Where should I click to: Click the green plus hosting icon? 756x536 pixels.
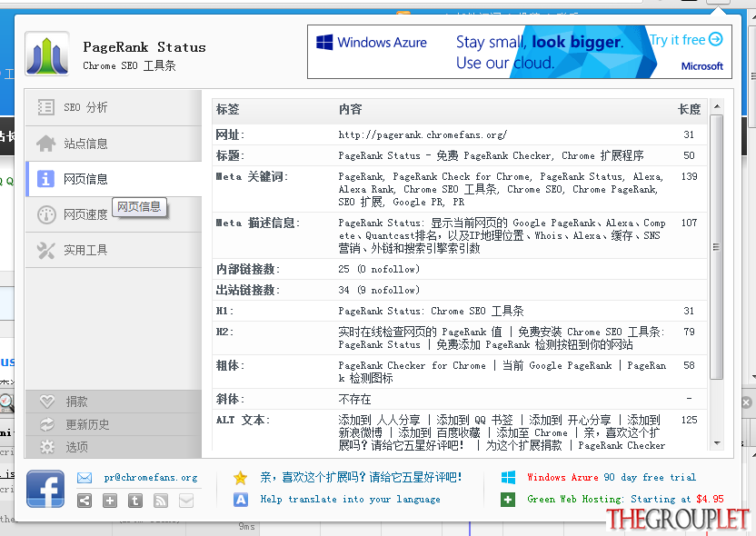508,500
